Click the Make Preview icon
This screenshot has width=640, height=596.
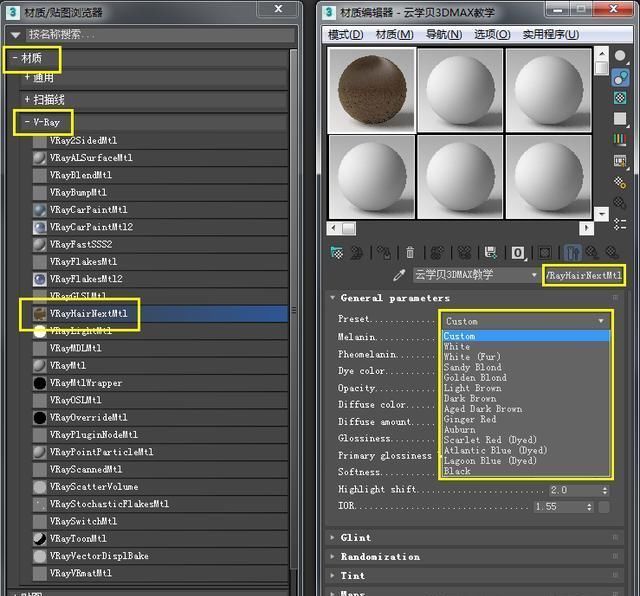point(620,161)
